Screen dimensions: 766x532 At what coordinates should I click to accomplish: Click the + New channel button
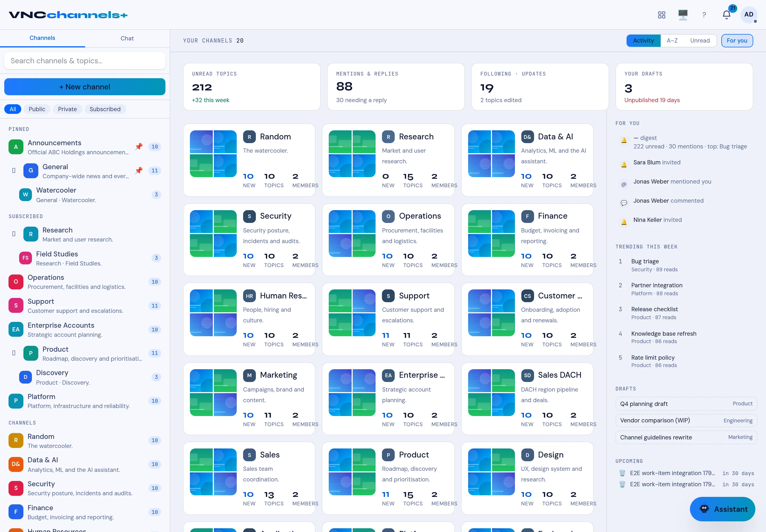[85, 87]
